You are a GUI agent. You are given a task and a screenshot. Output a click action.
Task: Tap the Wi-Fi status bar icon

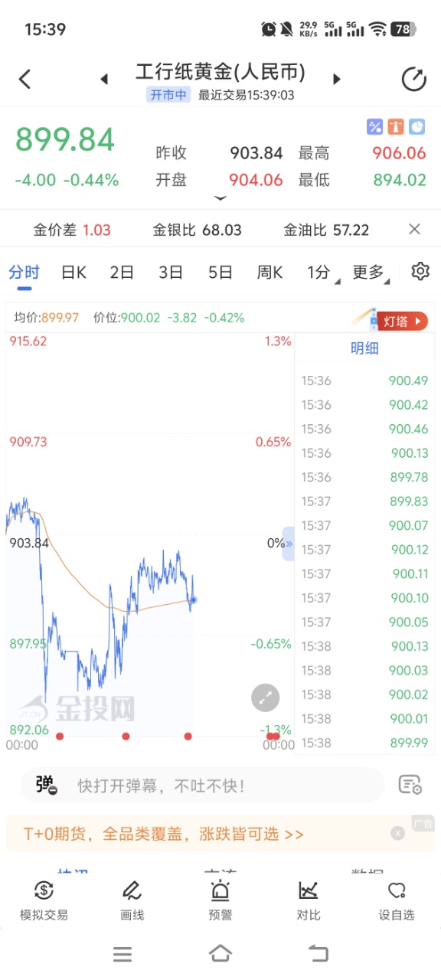coord(377,29)
